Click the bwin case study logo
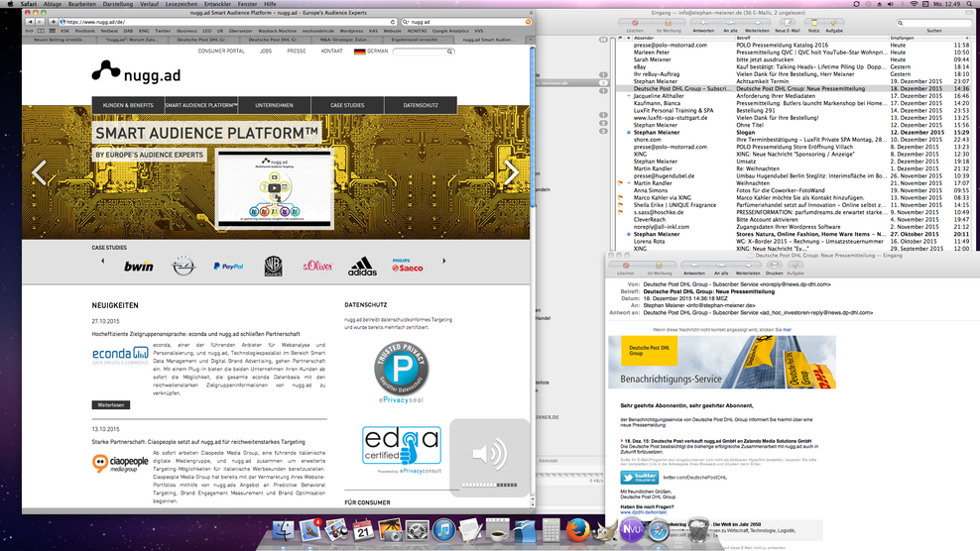This screenshot has width=980, height=551. (138, 267)
